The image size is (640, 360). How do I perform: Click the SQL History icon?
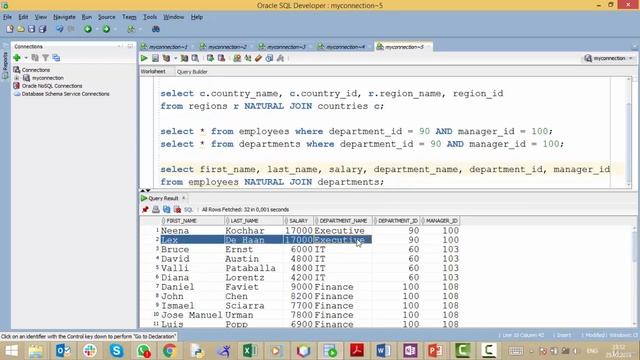tap(269, 58)
